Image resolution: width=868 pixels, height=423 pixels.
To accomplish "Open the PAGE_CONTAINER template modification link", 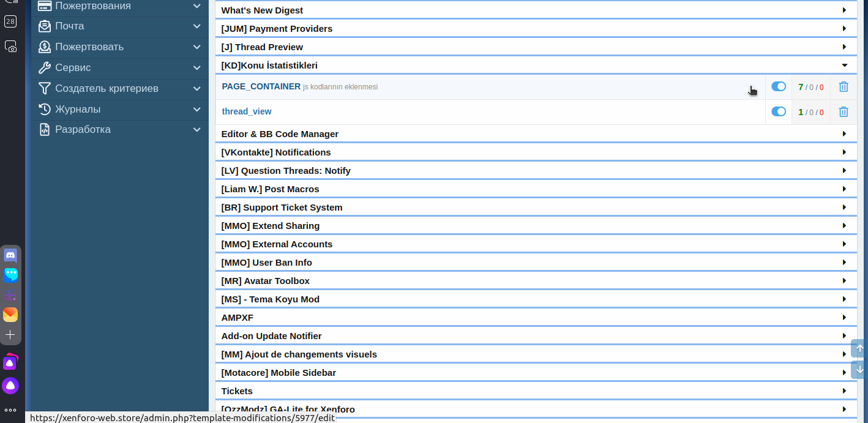I will coord(261,87).
